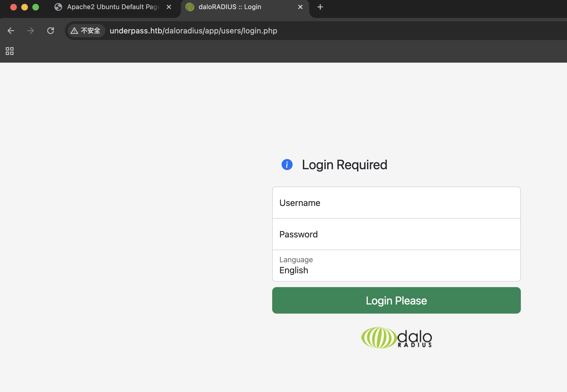Click the forward navigation arrow
This screenshot has height=392, width=567.
[x=31, y=31]
